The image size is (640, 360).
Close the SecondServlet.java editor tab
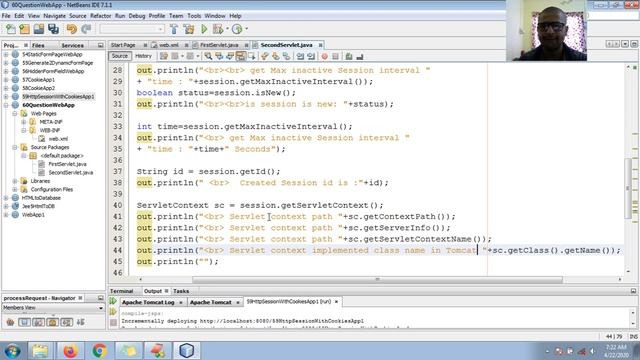(x=320, y=45)
